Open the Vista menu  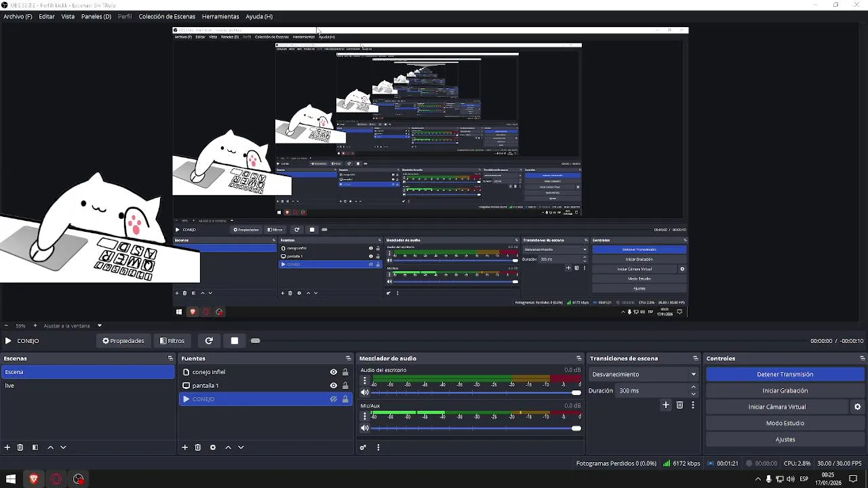(68, 16)
